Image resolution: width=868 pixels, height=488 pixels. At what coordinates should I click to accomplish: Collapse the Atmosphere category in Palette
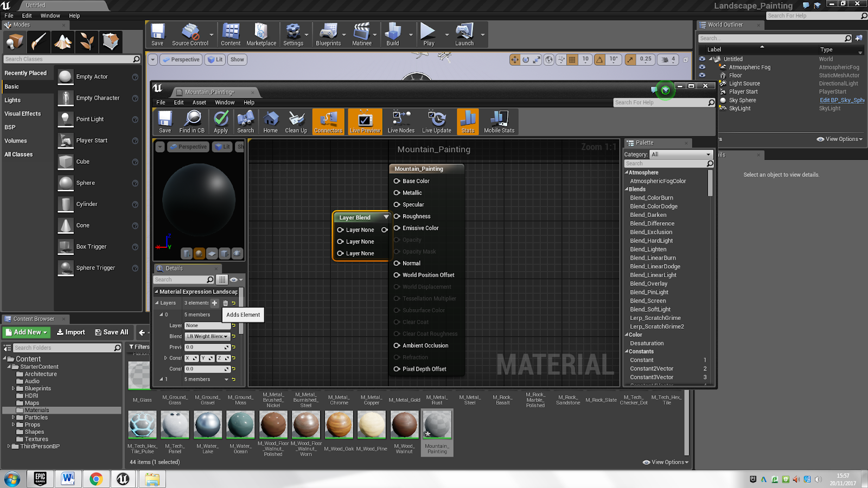pyautogui.click(x=627, y=172)
